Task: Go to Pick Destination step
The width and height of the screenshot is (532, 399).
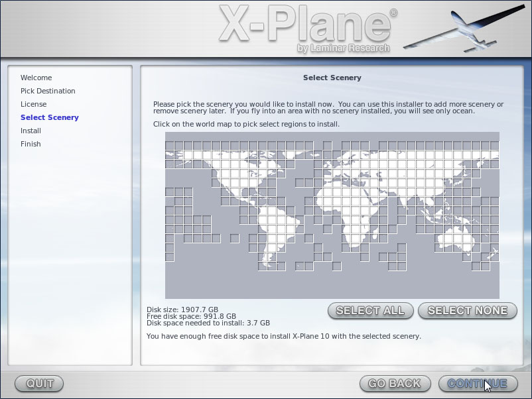Action: point(48,91)
